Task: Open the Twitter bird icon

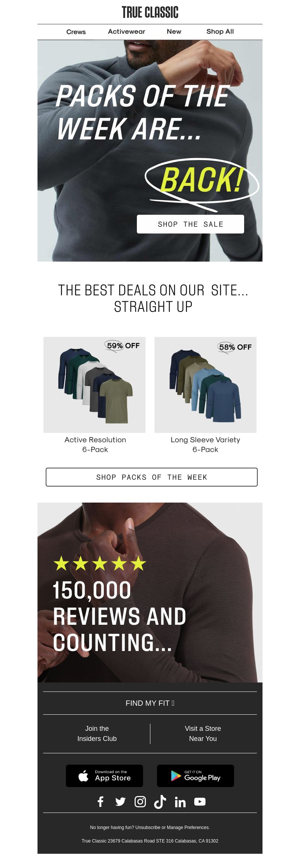Action: click(x=120, y=802)
